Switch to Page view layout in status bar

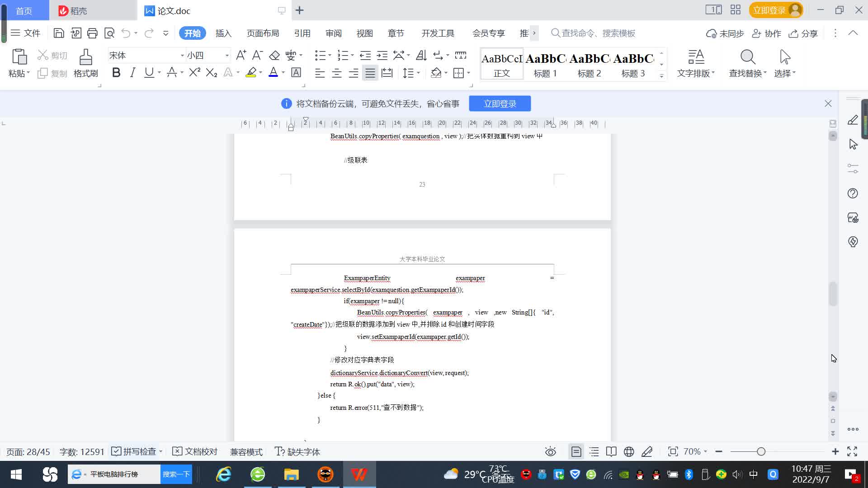click(x=576, y=451)
